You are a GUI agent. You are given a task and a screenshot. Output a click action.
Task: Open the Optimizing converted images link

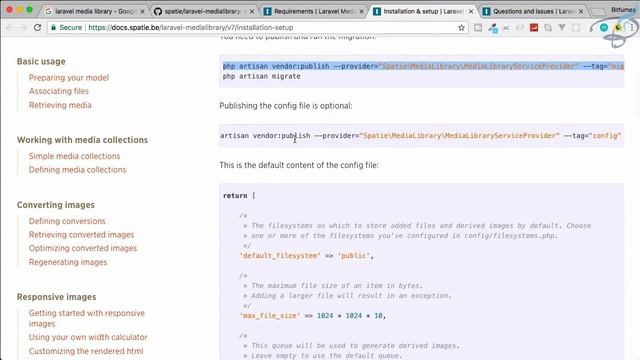click(83, 248)
